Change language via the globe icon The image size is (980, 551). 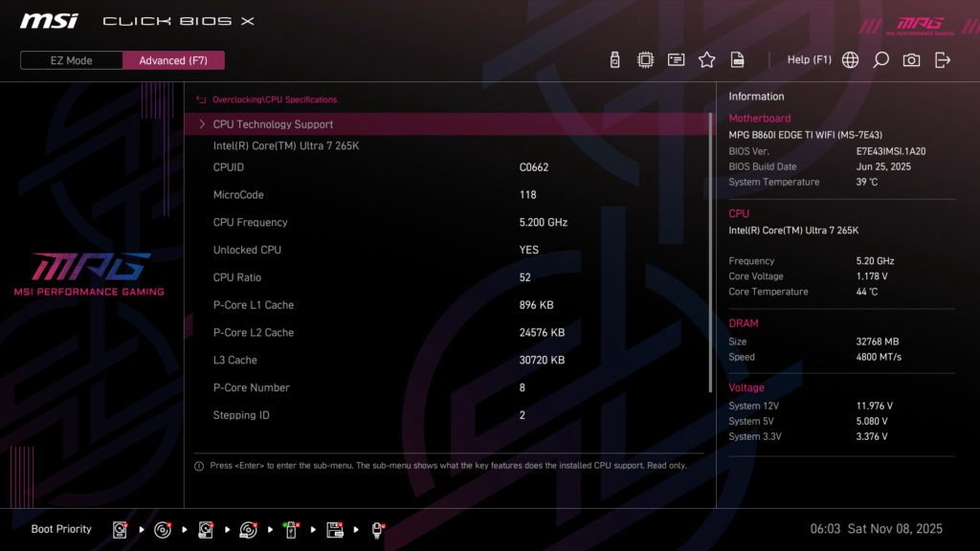[848, 59]
